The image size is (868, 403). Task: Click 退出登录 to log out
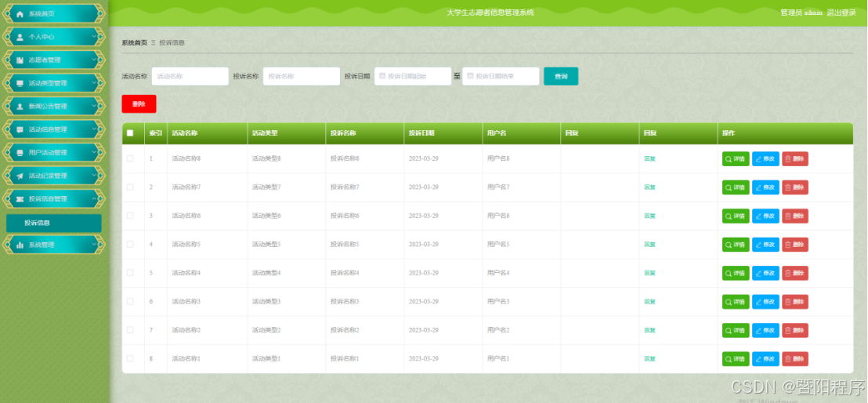tap(841, 13)
